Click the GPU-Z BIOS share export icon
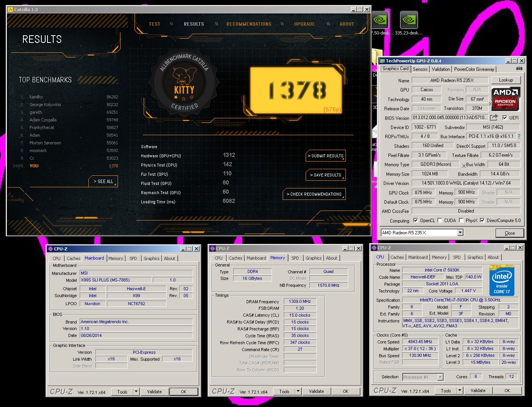 click(494, 118)
